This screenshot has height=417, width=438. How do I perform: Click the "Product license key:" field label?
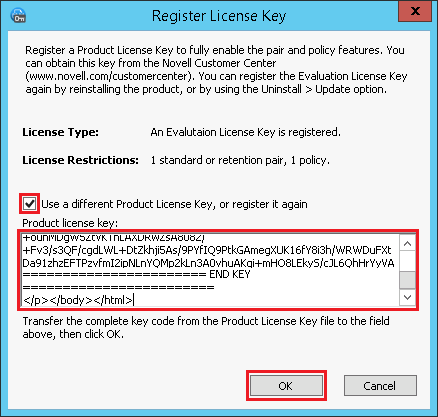[x=70, y=223]
